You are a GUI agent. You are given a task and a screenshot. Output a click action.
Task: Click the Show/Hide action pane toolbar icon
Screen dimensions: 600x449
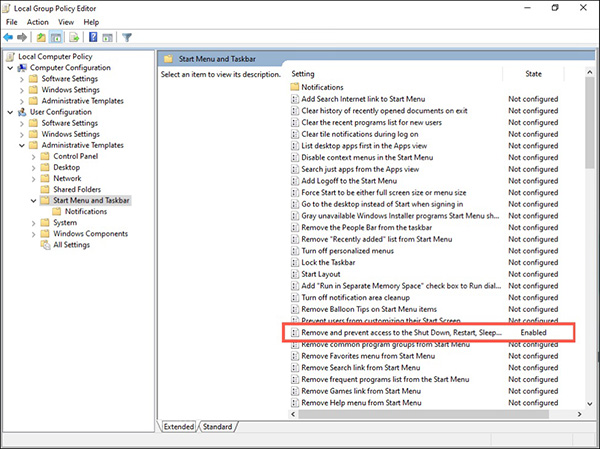pos(106,37)
